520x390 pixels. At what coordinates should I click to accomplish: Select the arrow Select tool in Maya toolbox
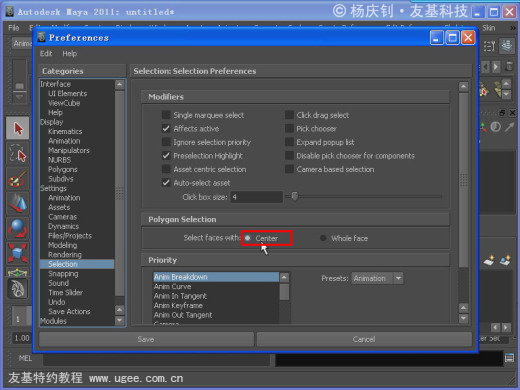tap(18, 128)
